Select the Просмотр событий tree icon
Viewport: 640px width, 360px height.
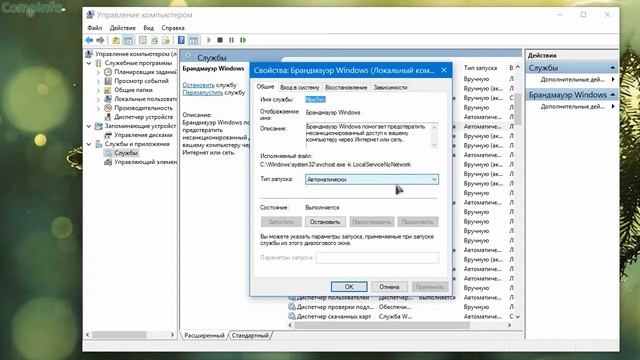pos(108,81)
